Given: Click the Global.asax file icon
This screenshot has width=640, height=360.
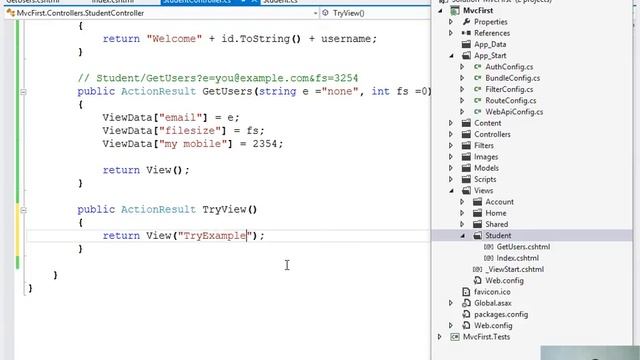Looking at the screenshot, I should point(466,303).
